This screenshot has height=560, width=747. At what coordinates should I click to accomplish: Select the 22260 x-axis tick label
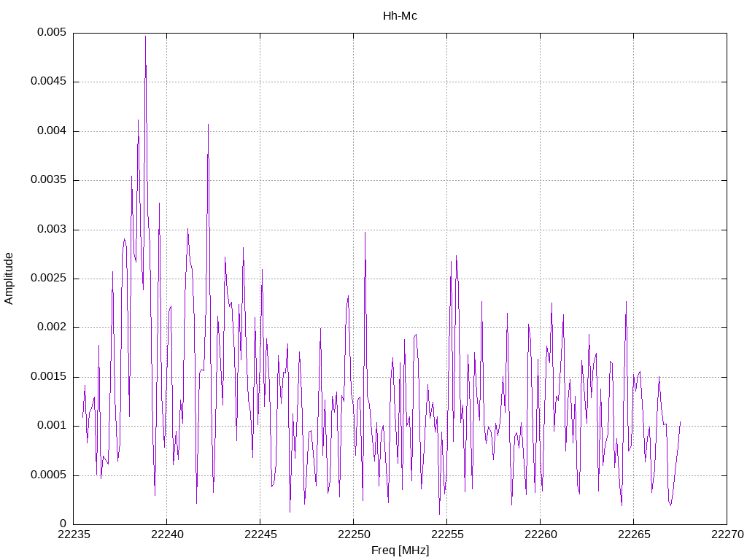tap(540, 534)
